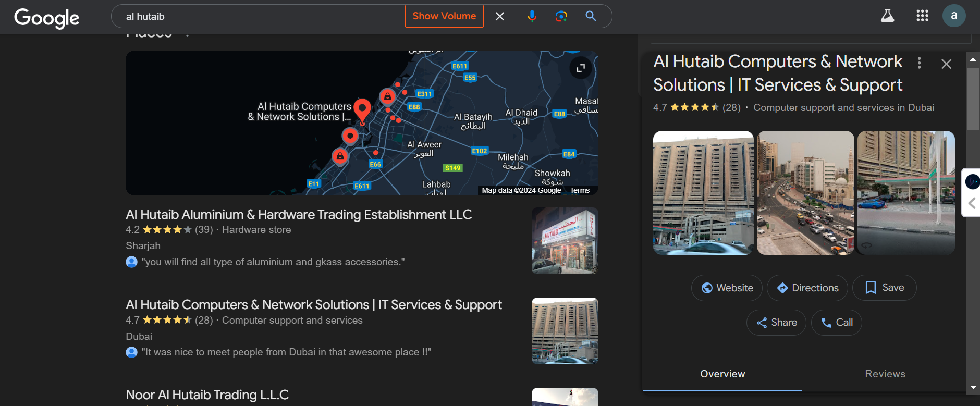980x406 pixels.
Task: Click the panel scrollbar up arrow
Action: point(973,59)
